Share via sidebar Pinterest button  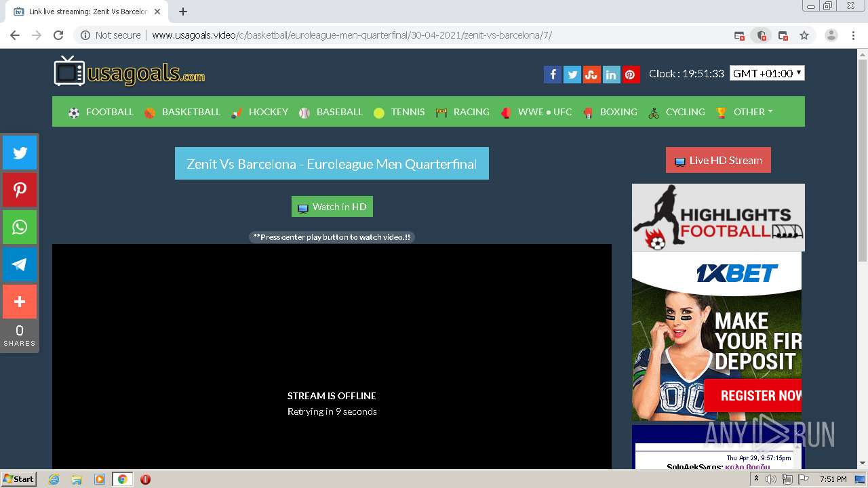20,190
